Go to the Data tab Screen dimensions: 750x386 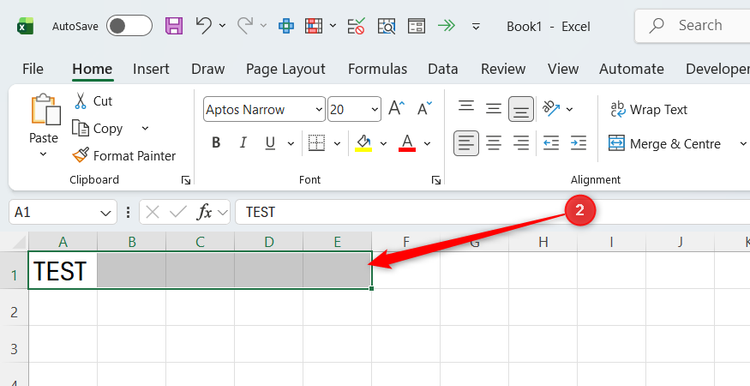click(x=442, y=69)
